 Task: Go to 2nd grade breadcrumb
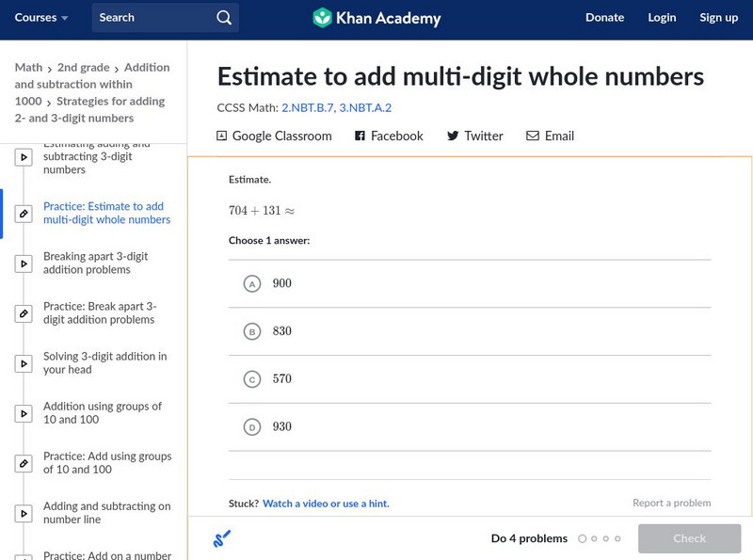click(x=82, y=68)
